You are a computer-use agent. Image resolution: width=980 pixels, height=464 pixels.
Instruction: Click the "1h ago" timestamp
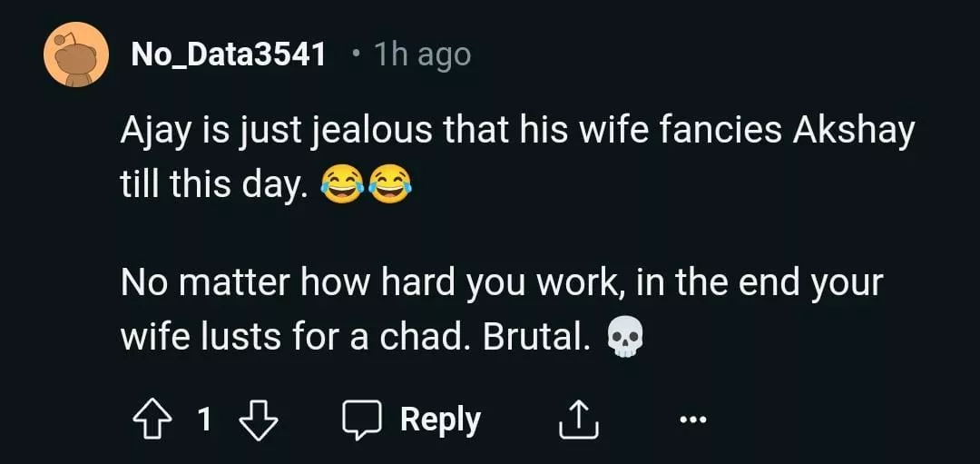click(x=422, y=54)
